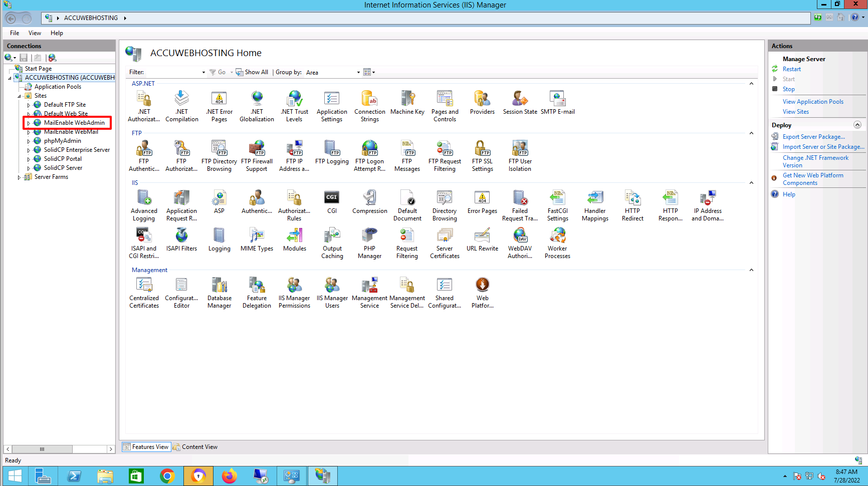Screen dimensions: 868x486
Task: Open the HTTP Redirect feature
Action: coord(632,205)
